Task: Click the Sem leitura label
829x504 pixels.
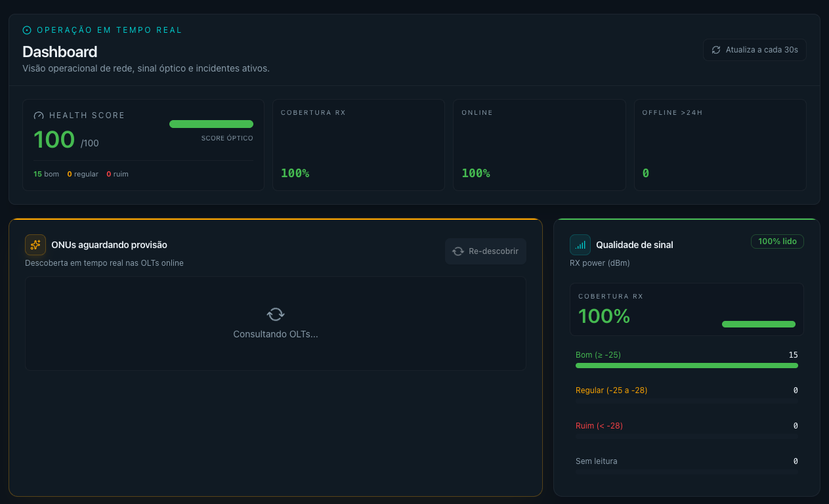Action: (x=596, y=461)
